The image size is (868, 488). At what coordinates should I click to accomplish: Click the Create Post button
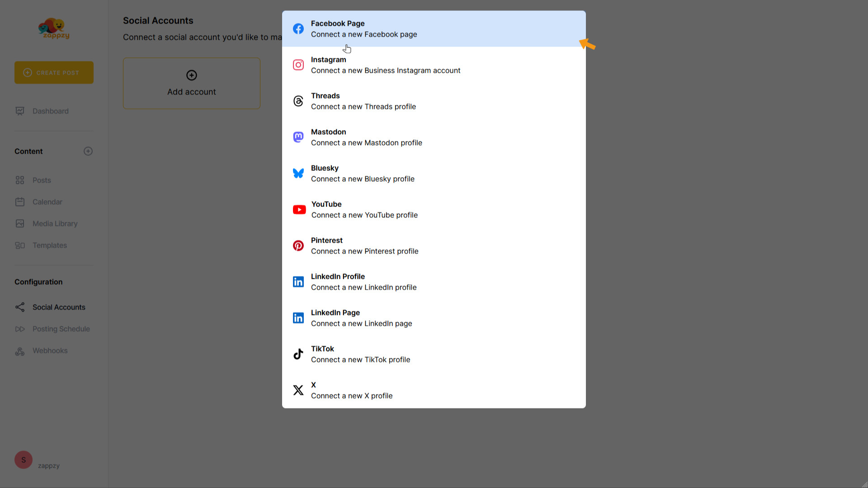(x=54, y=73)
